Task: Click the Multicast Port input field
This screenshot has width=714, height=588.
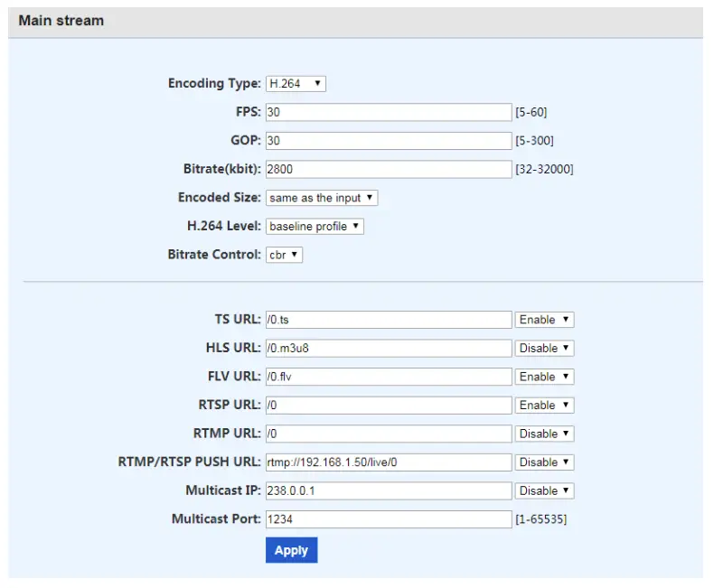Action: [389, 519]
